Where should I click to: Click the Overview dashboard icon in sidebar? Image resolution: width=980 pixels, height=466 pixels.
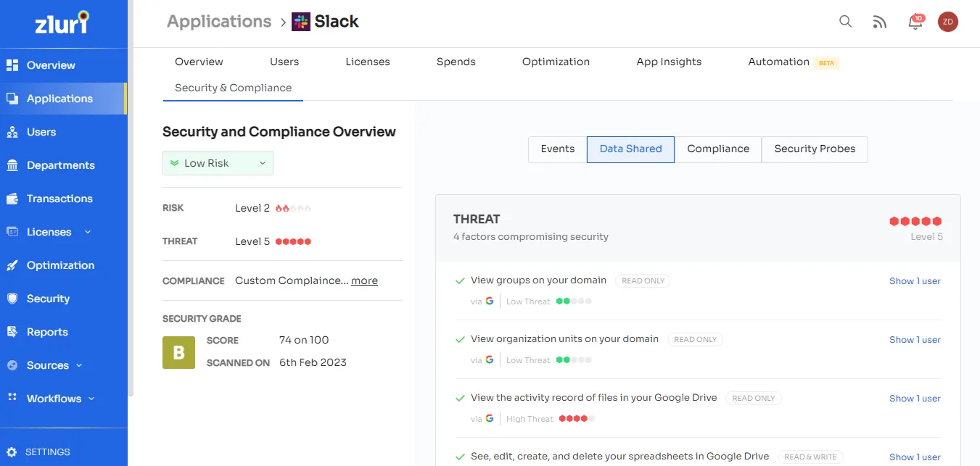12,65
